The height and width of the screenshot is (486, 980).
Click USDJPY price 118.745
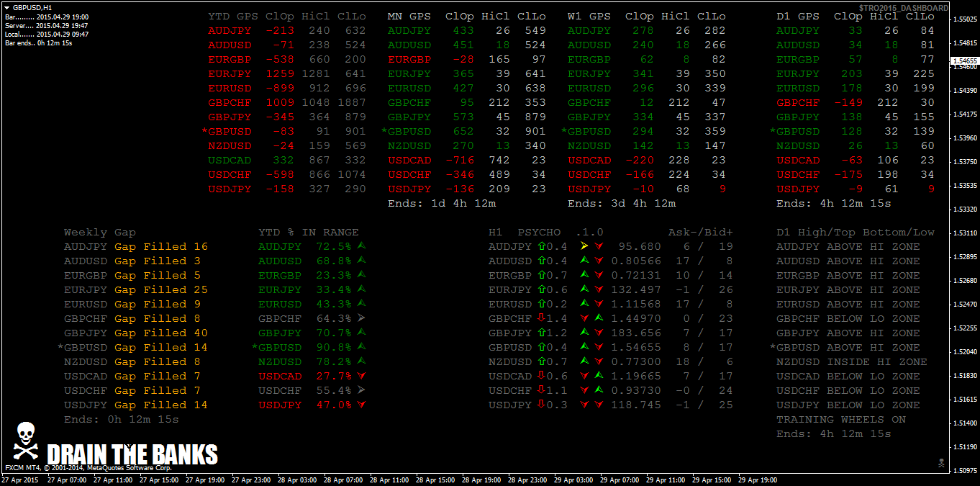coord(636,405)
